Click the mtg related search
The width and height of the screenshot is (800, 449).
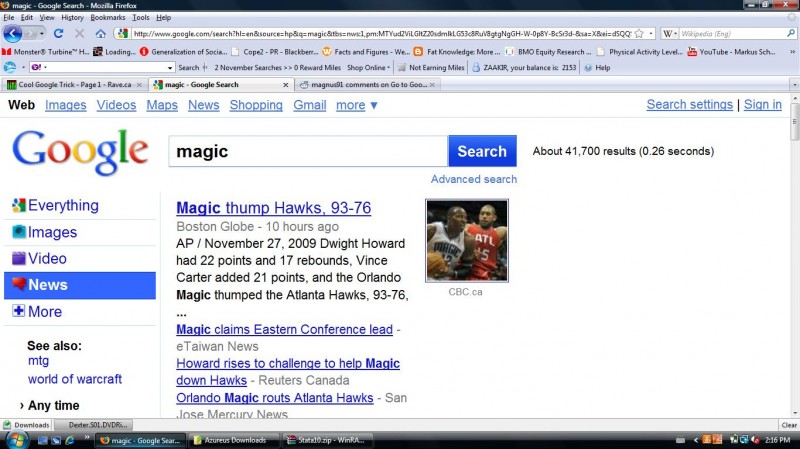38,361
